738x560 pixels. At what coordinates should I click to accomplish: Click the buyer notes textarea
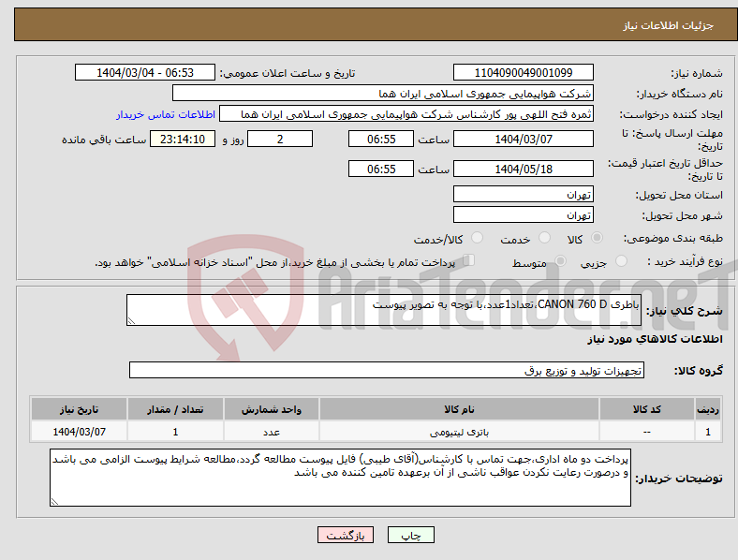[x=340, y=478]
